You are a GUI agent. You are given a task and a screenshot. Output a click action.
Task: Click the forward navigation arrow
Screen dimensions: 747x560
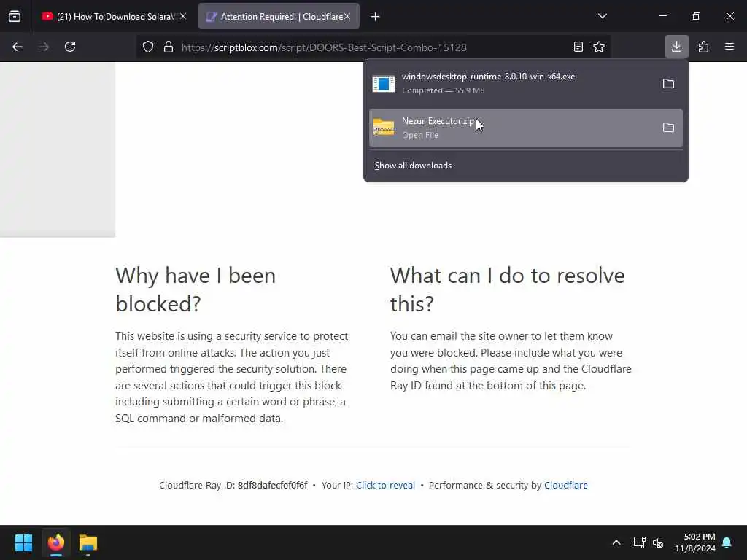44,47
